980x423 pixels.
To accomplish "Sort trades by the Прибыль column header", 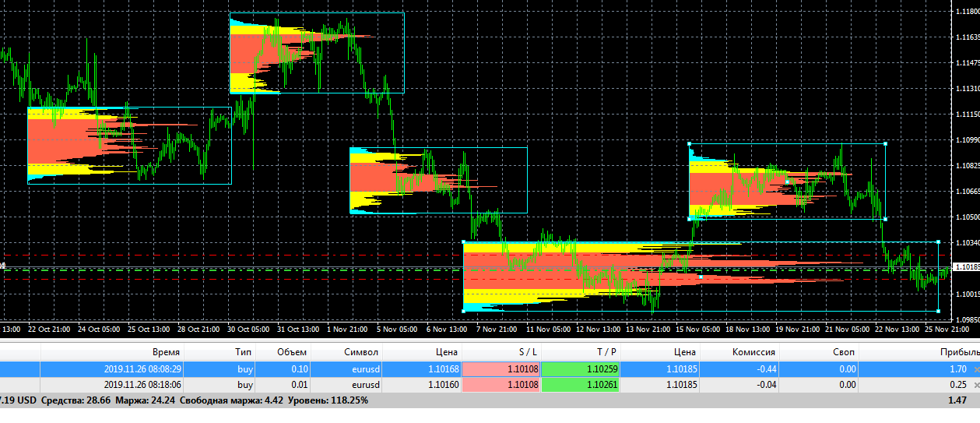I will (963, 352).
